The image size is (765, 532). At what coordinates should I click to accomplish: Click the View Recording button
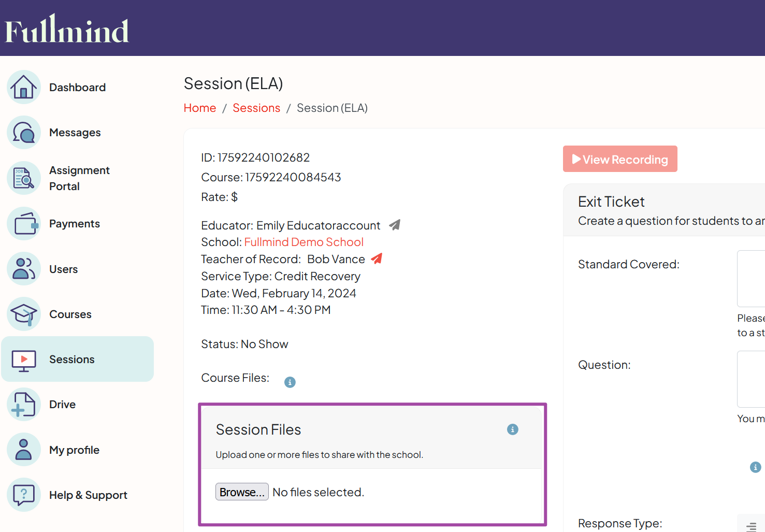(620, 159)
